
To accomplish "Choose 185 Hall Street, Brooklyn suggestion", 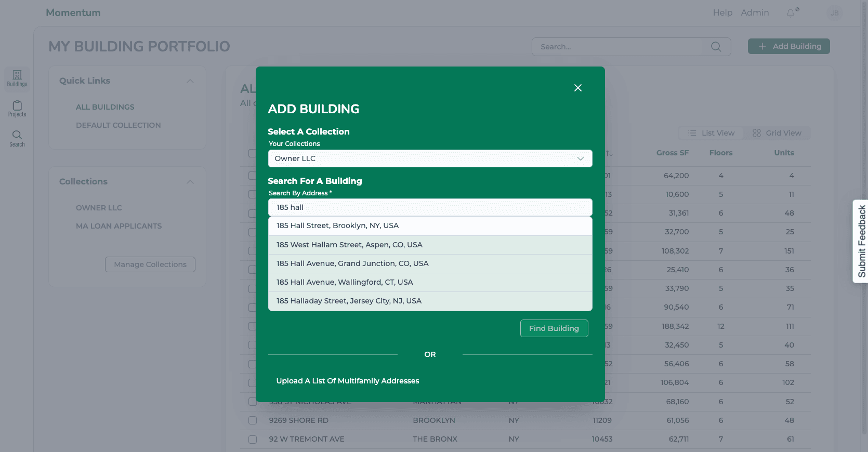I will (430, 226).
